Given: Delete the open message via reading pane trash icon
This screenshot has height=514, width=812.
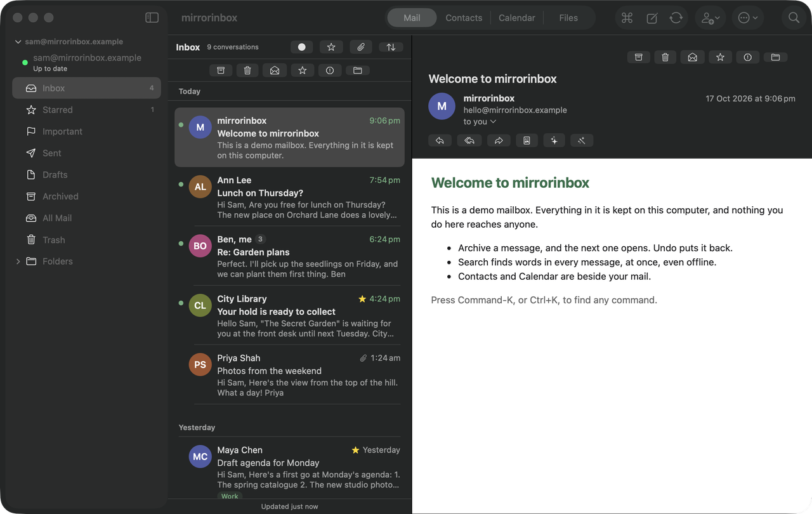Looking at the screenshot, I should (665, 57).
